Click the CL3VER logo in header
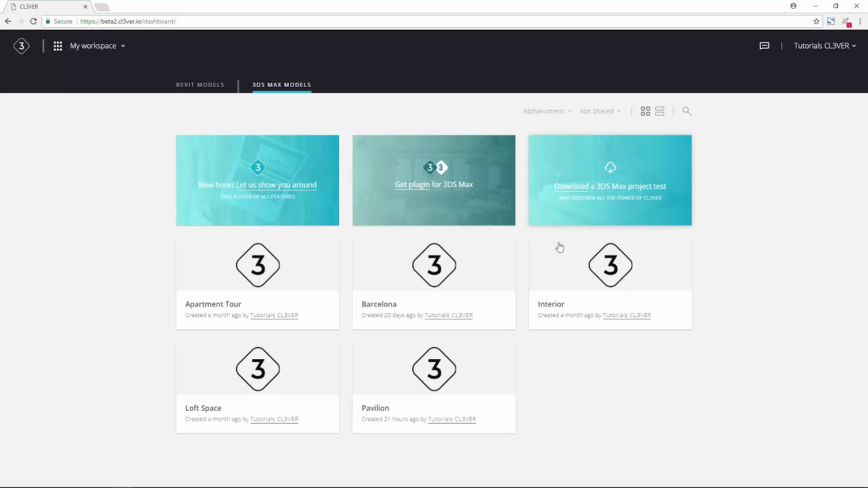Screen dimensions: 868x488 tap(22, 46)
